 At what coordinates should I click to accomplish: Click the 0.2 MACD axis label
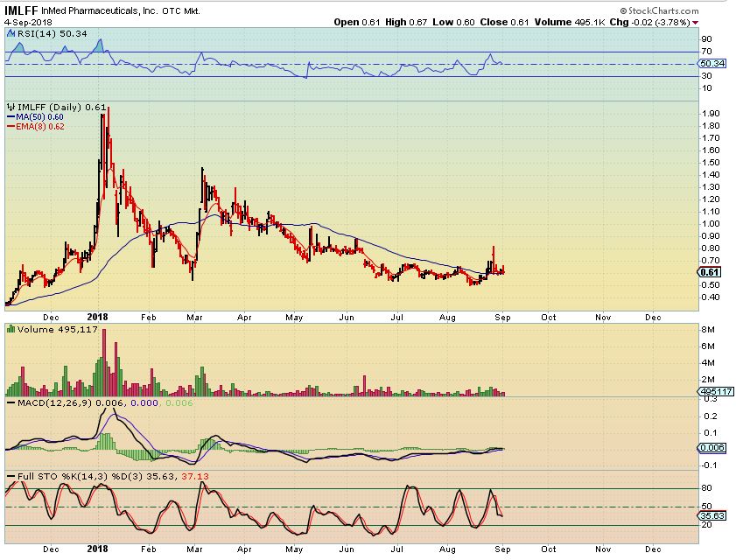click(x=711, y=416)
